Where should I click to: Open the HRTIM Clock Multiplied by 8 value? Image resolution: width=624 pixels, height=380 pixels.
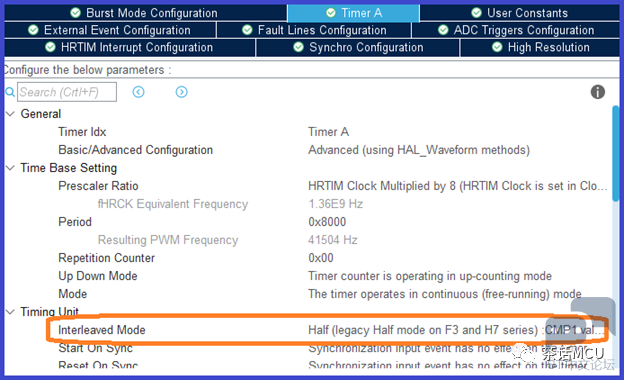[458, 186]
